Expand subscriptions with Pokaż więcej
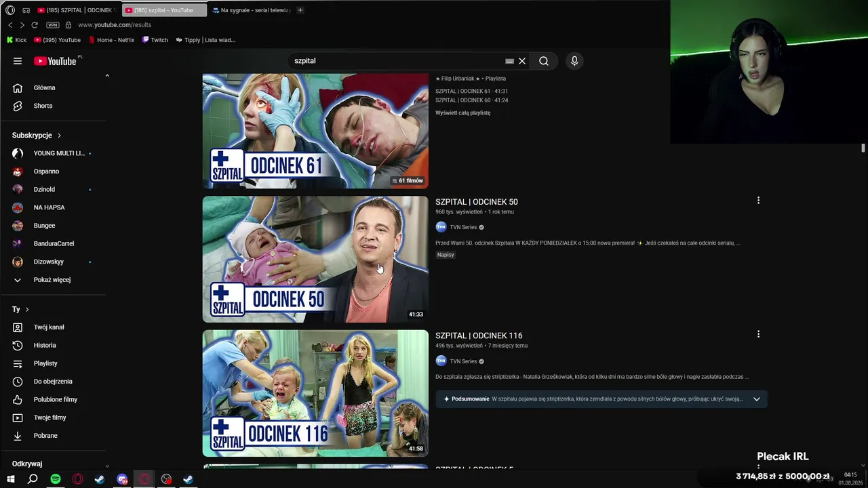Viewport: 868px width, 488px height. coord(53,280)
